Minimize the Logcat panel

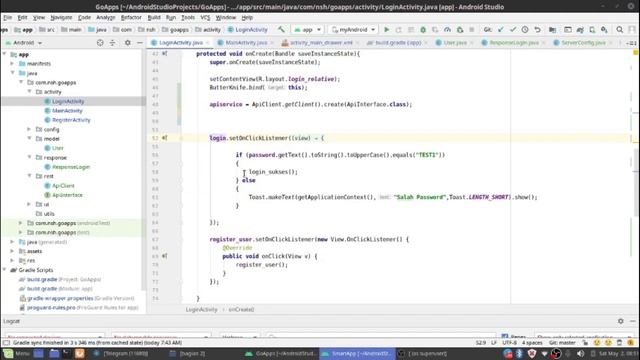633,321
